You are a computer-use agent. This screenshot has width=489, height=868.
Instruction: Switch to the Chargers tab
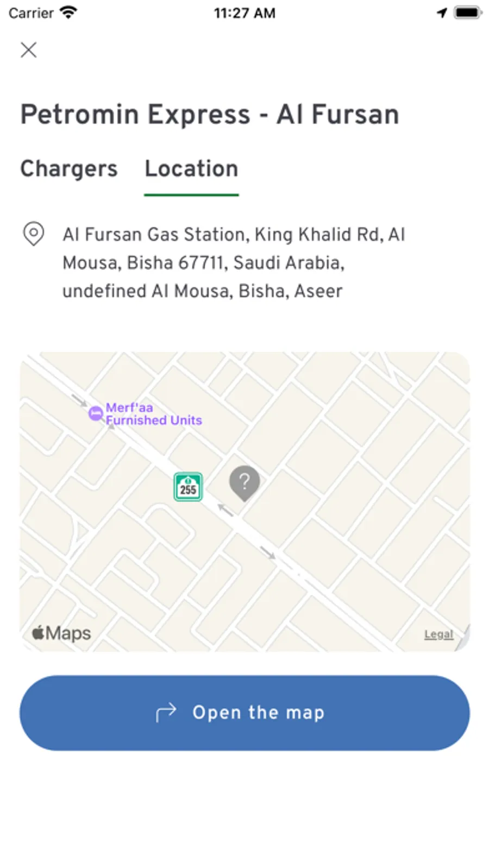point(69,169)
